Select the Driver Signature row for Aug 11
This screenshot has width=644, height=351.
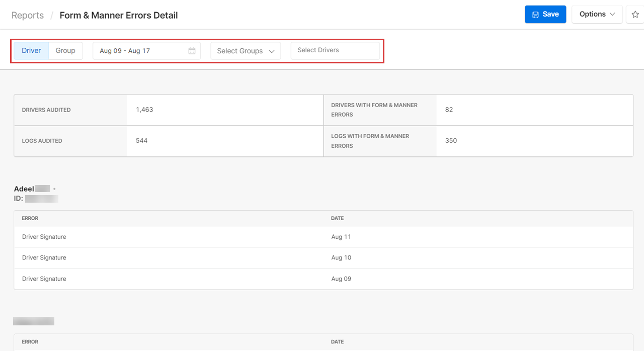pyautogui.click(x=44, y=237)
